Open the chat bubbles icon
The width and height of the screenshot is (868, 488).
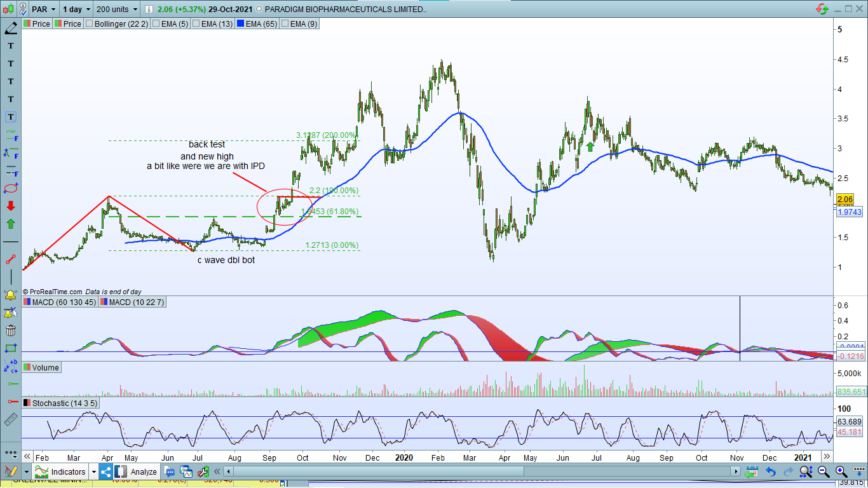click(x=170, y=471)
